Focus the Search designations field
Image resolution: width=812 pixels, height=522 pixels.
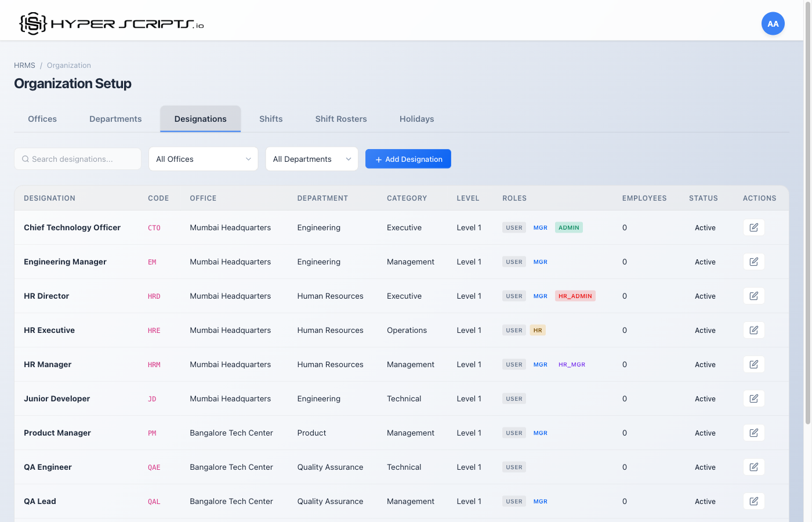(x=78, y=159)
